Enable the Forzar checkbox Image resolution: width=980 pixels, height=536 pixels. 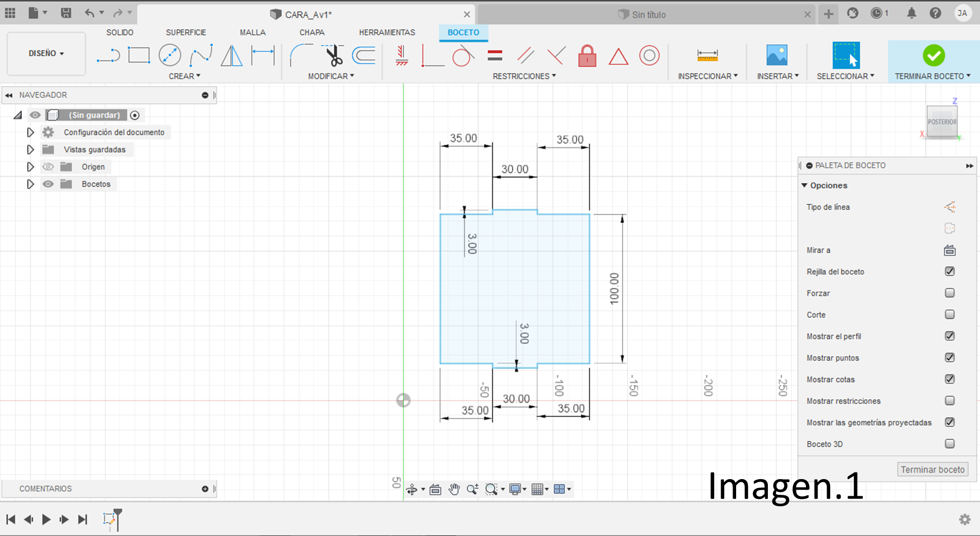coord(949,293)
